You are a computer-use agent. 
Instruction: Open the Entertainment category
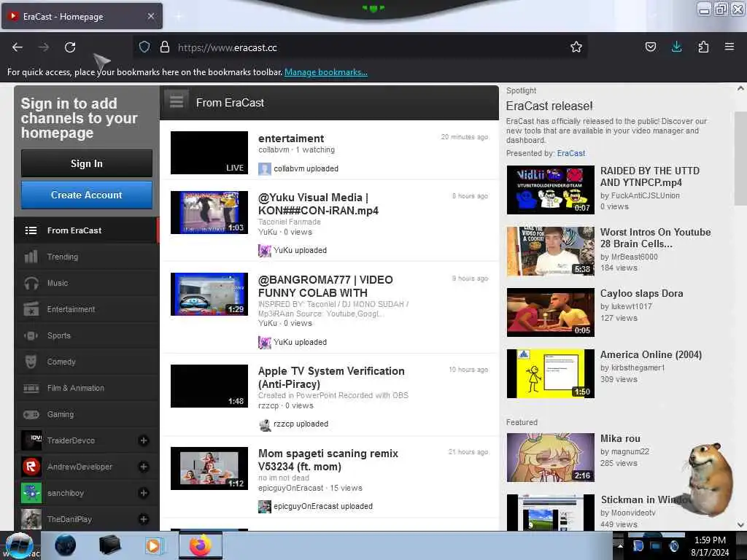pyautogui.click(x=86, y=309)
